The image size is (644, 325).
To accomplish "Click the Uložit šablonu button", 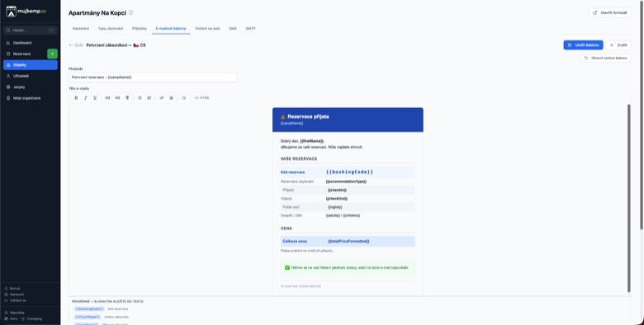I will coord(583,45).
